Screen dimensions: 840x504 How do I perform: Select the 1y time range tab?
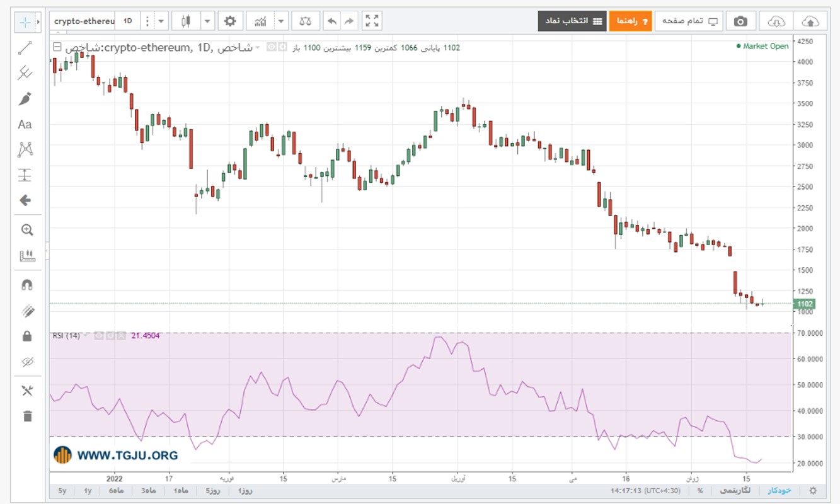pyautogui.click(x=88, y=491)
